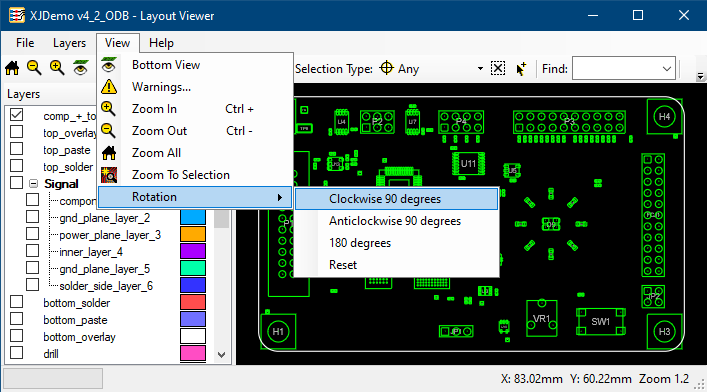
Task: Close the View menu header
Action: (x=118, y=43)
